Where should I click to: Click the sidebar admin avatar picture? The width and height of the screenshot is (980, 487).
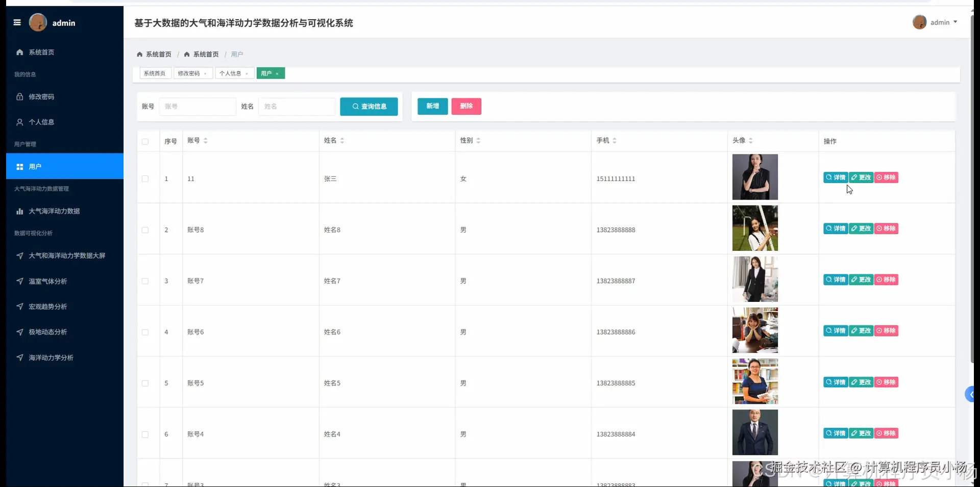coord(38,22)
